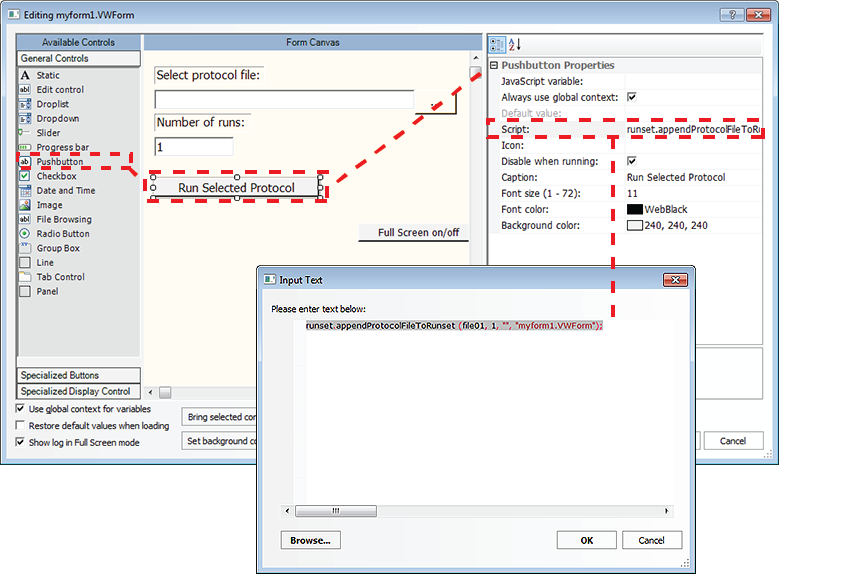
Task: Toggle 'Use global context for variables' checkbox
Action: 22,409
